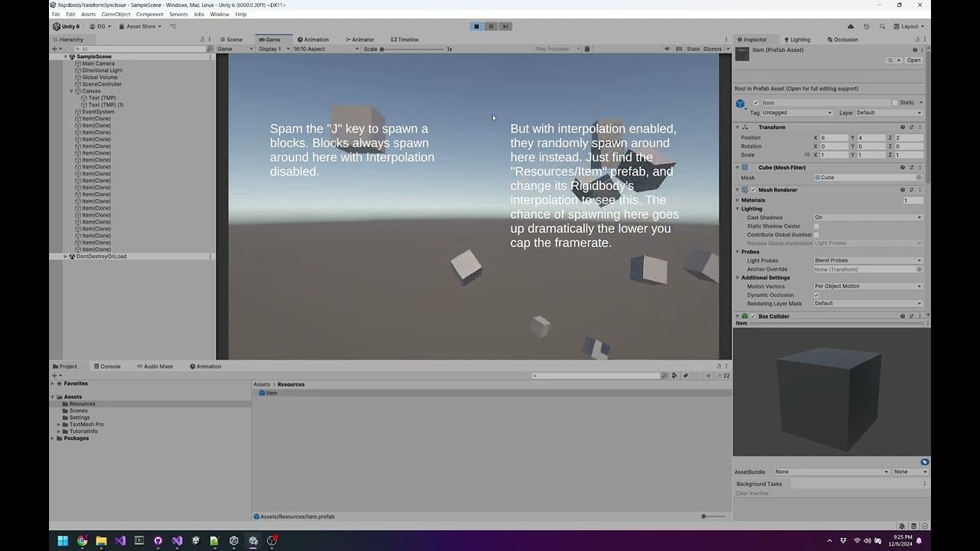
Task: Toggle the Gizmos button in Game view
Action: tap(711, 48)
